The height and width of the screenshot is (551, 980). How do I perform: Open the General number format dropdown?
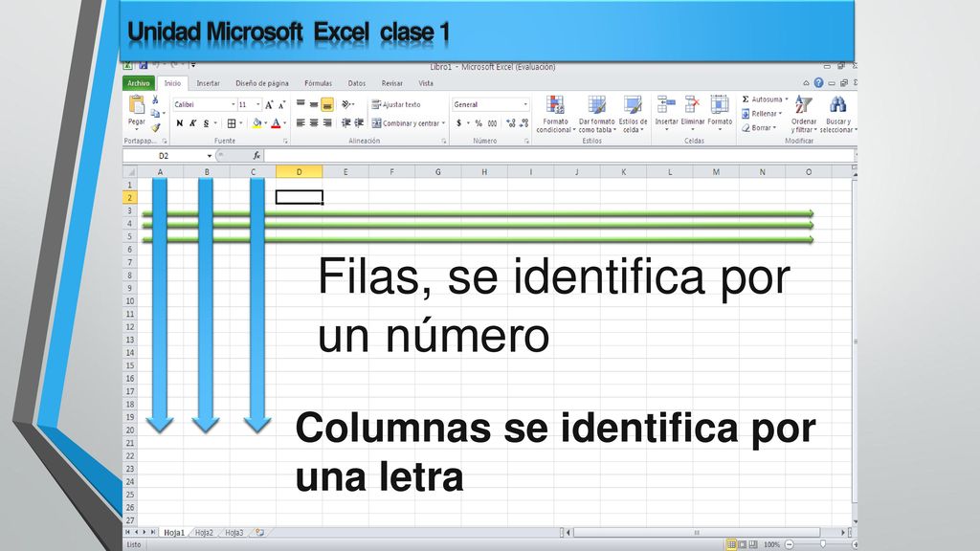point(525,104)
